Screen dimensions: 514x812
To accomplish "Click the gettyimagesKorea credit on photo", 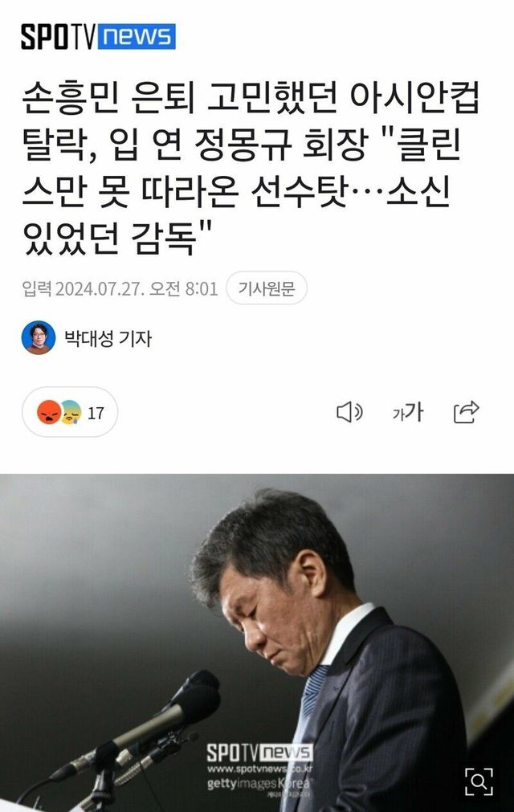I will click(x=259, y=784).
